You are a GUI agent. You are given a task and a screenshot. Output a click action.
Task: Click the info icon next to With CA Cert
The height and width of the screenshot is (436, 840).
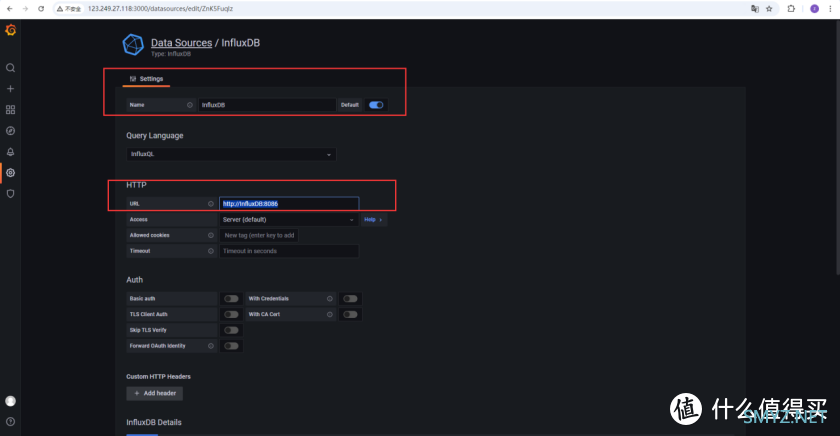click(x=329, y=314)
